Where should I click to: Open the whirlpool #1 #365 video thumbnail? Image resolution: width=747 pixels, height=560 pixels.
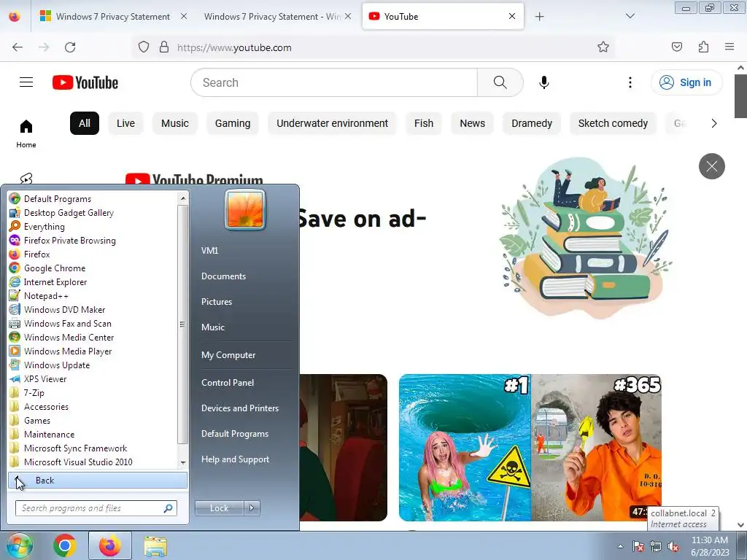tap(530, 447)
